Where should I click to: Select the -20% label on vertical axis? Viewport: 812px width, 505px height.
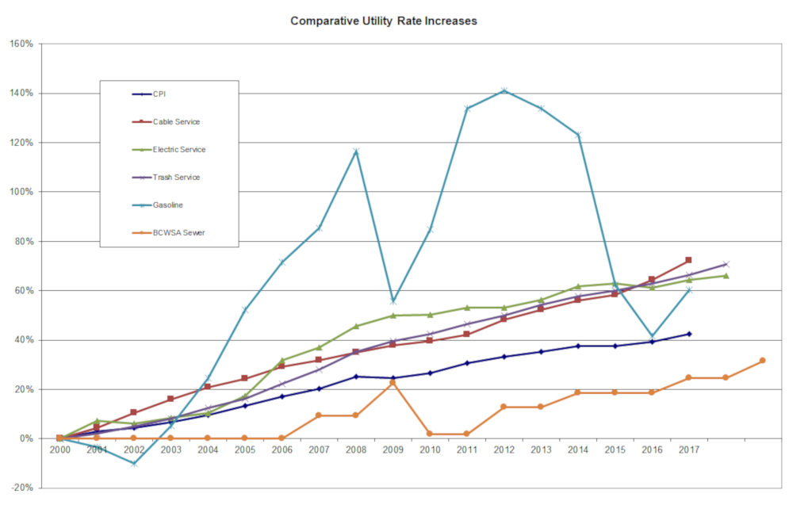pyautogui.click(x=21, y=488)
